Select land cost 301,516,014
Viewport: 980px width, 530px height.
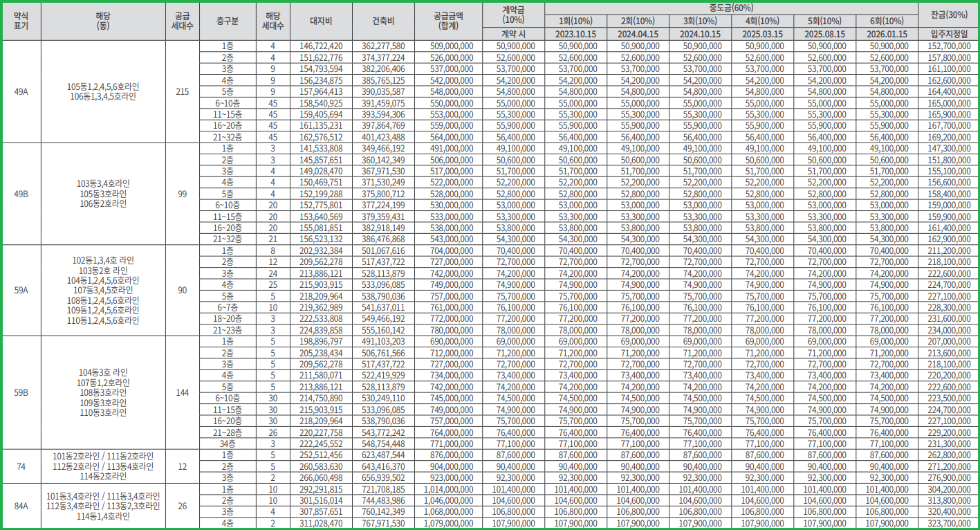[321, 500]
